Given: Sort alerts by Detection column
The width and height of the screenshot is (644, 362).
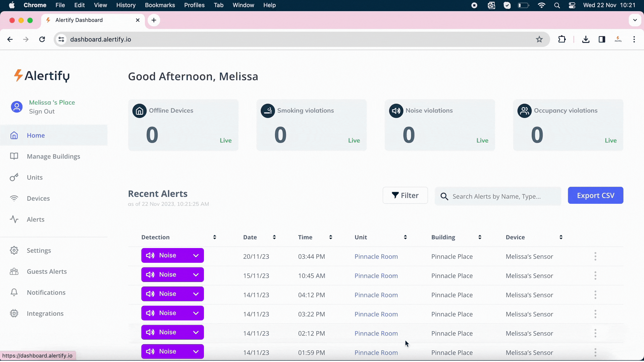Looking at the screenshot, I should pyautogui.click(x=214, y=237).
